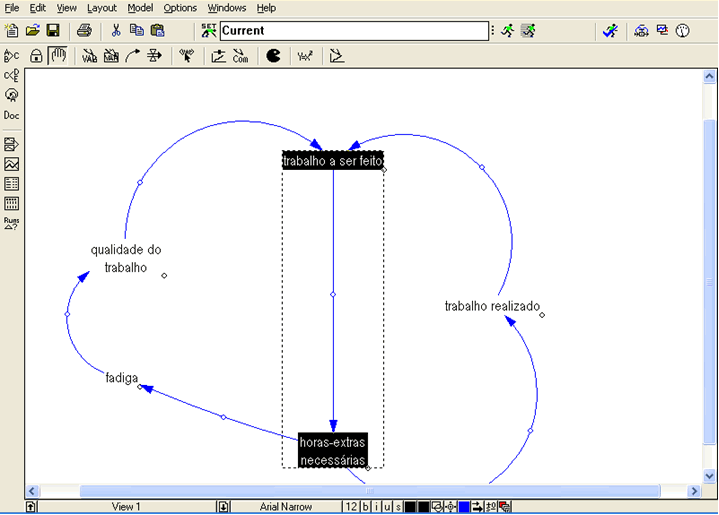Open the font size 12 selector

[x=350, y=507]
